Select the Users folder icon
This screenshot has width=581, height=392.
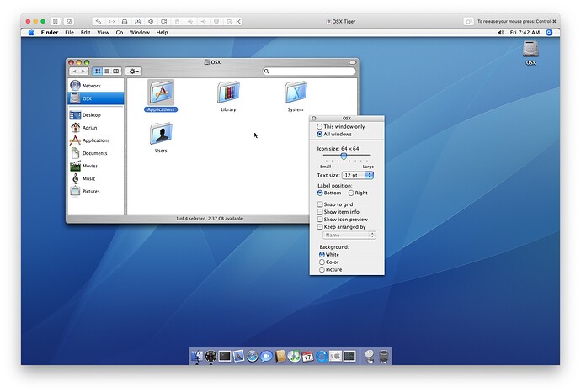coord(161,134)
